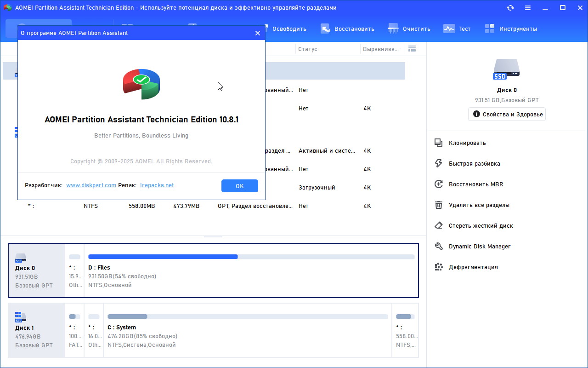This screenshot has height=368, width=588.
Task: Select the 558.00 NTFS partition block on Диск 1
Action: point(405,330)
